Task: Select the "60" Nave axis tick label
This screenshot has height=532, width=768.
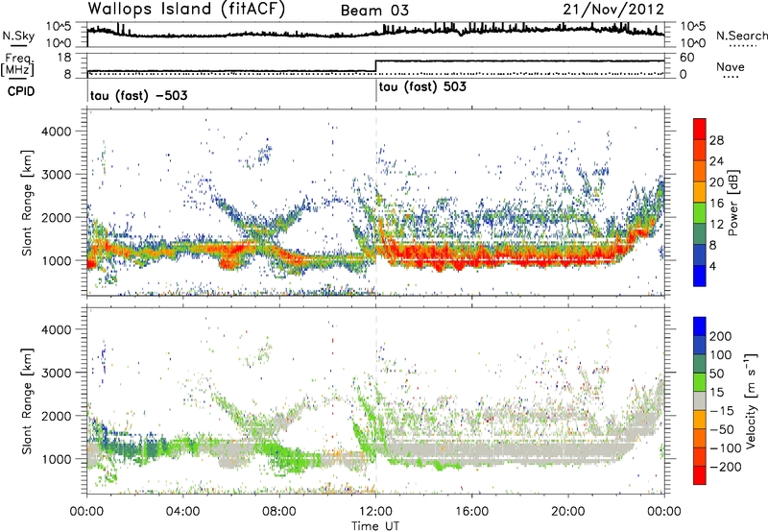Action: coord(687,58)
